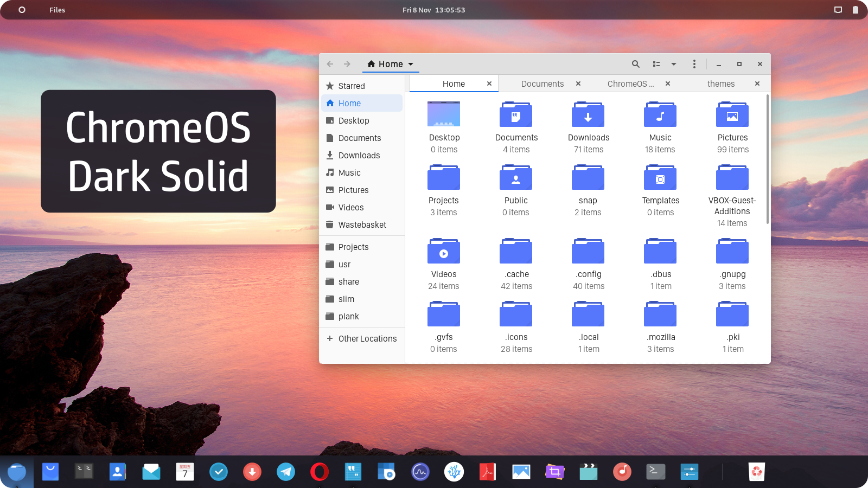This screenshot has width=868, height=488.
Task: Open Videos in the sidebar
Action: 362,207
